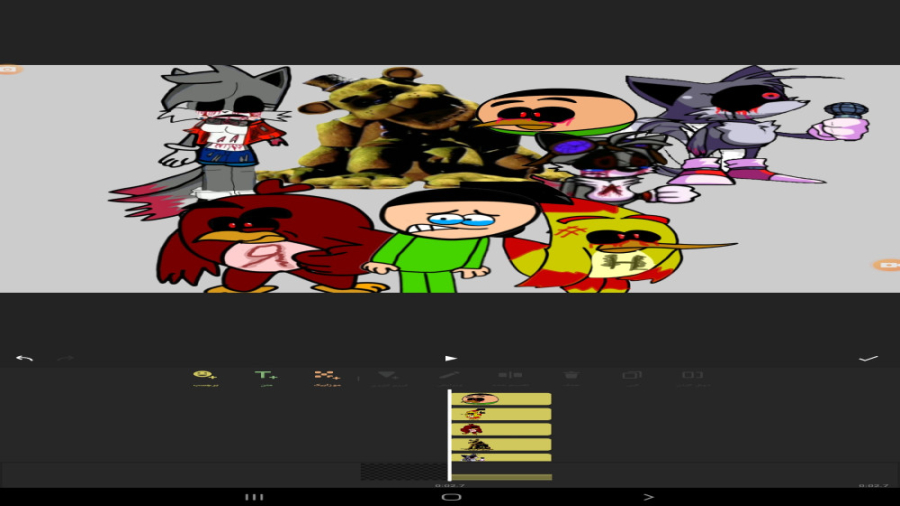This screenshot has height=506, width=900.
Task: Select the red bird sticker clip
Action: click(501, 429)
